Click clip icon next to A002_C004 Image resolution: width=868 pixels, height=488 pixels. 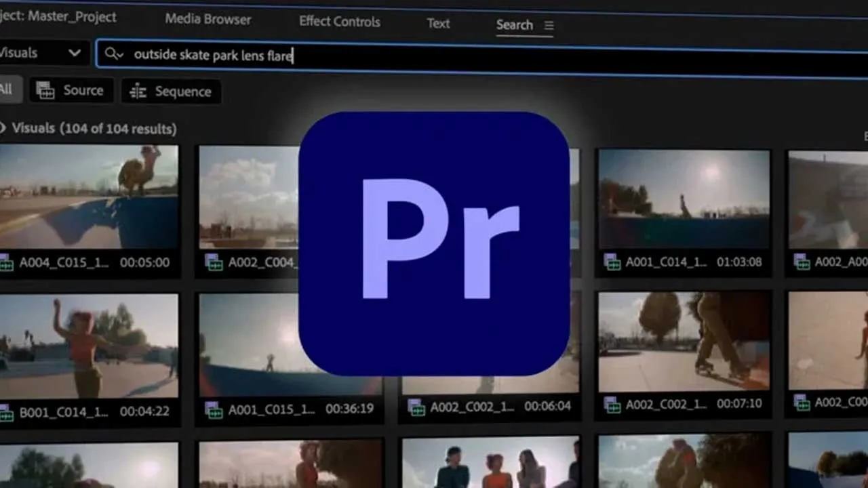(x=214, y=263)
